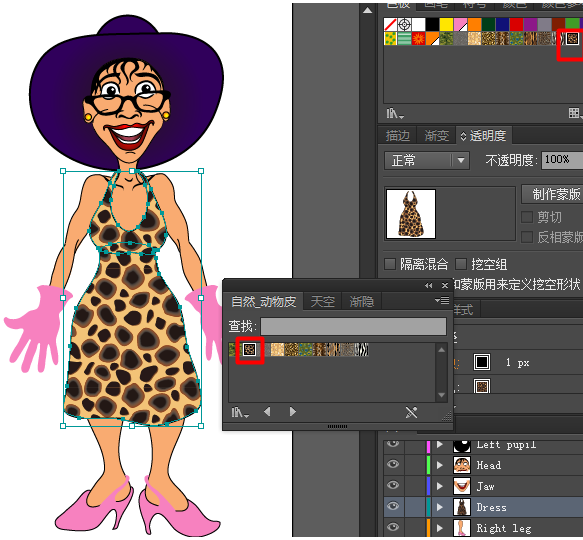Select the red sunburst pattern swatch

(x=418, y=39)
